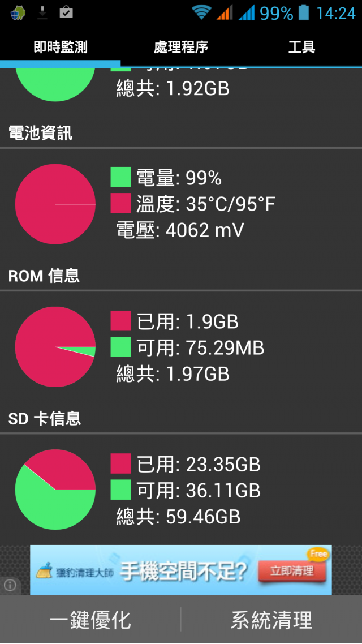Tap the battery icon in status bar
Screen dimensions: 362x644
[304, 12]
